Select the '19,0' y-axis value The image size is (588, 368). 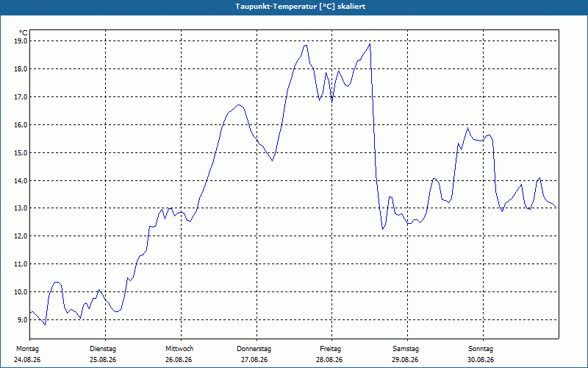[x=21, y=40]
